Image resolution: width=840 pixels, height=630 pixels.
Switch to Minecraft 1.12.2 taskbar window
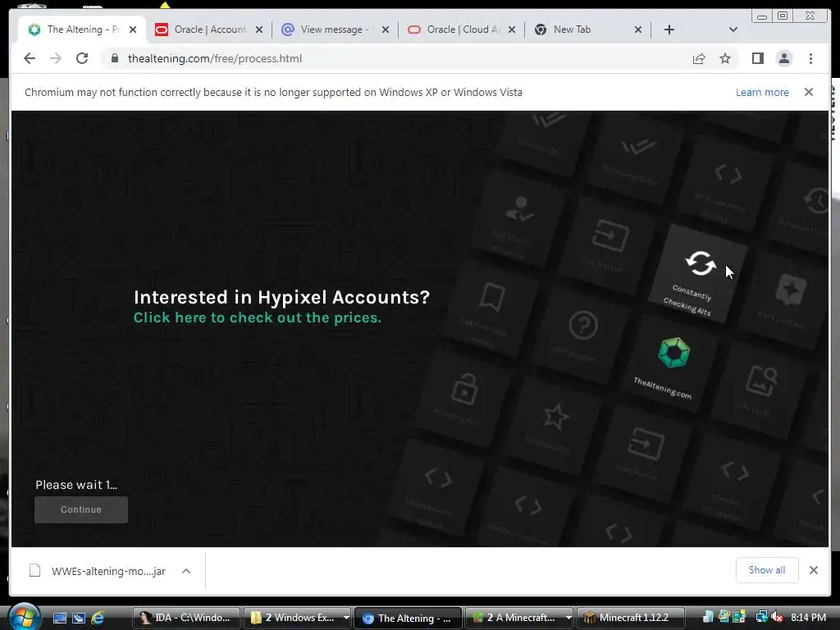pos(629,618)
